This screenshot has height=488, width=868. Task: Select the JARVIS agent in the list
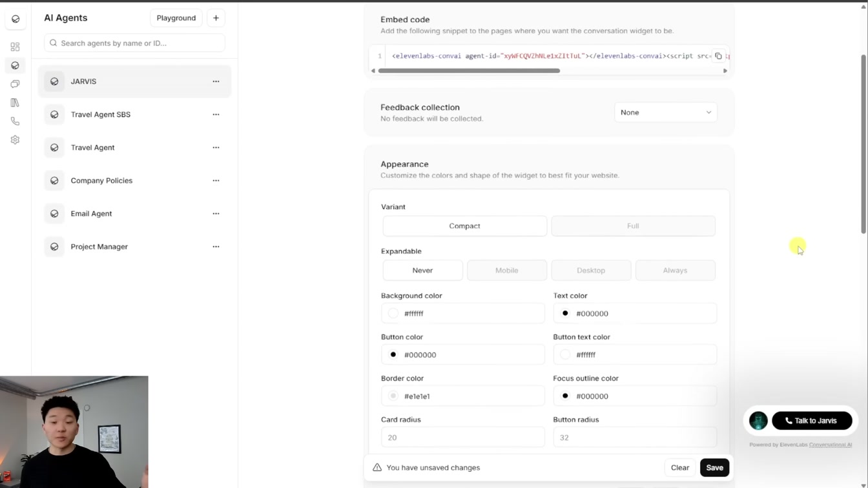(134, 81)
